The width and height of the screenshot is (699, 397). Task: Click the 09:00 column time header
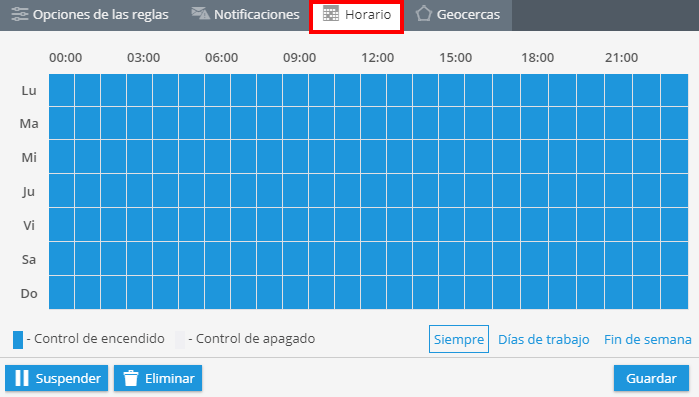click(x=300, y=57)
